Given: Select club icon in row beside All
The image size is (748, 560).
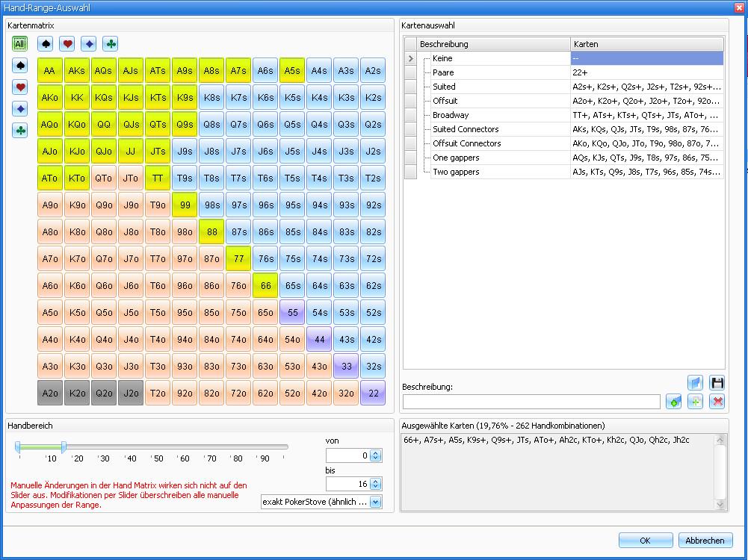Looking at the screenshot, I should click(x=110, y=44).
